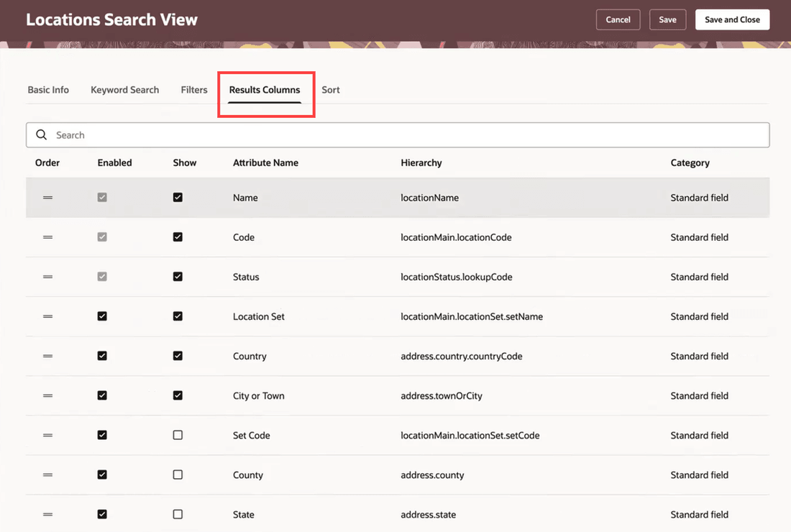
Task: Click the Cancel button
Action: (618, 19)
